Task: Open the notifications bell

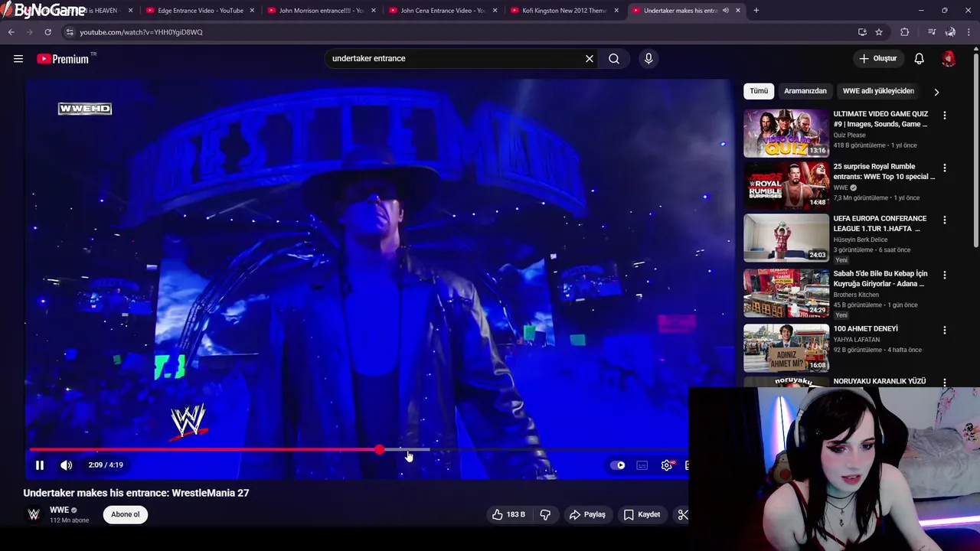Action: pyautogui.click(x=920, y=58)
